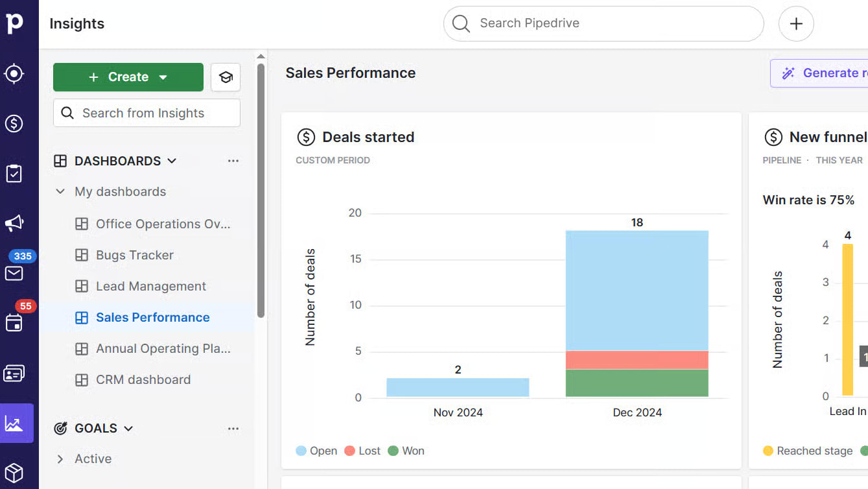The image size is (868, 489).
Task: Click the Win rate is 75% text
Action: point(808,200)
